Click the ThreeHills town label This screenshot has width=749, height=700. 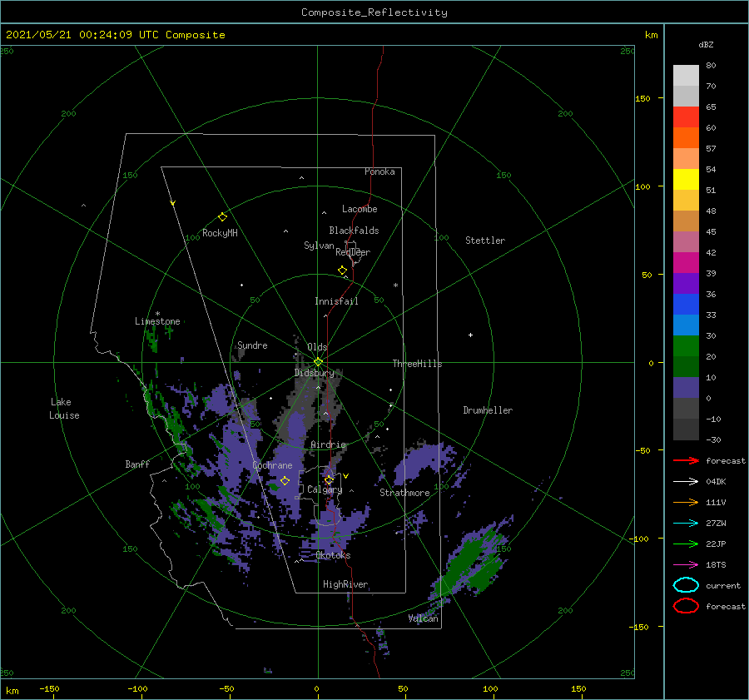pyautogui.click(x=417, y=364)
